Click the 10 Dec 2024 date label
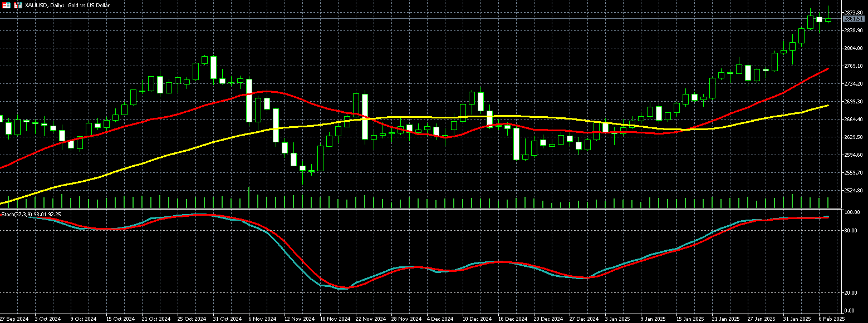This screenshot has height=323, width=868. coord(478,319)
